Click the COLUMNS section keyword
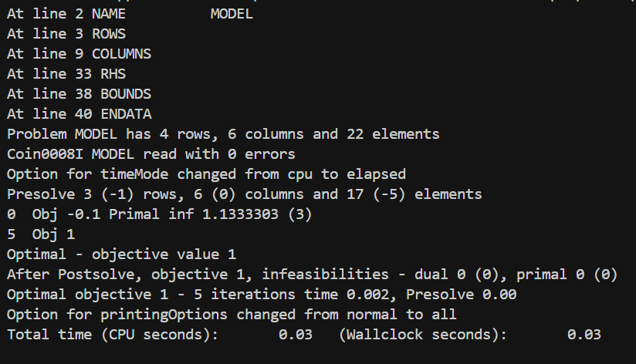Image resolution: width=636 pixels, height=364 pixels. pos(121,54)
